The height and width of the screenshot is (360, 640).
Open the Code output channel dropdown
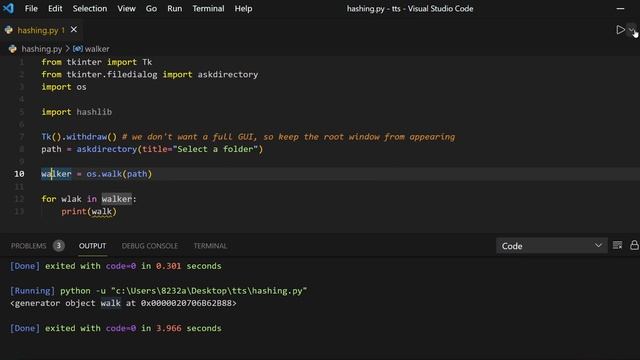[551, 246]
